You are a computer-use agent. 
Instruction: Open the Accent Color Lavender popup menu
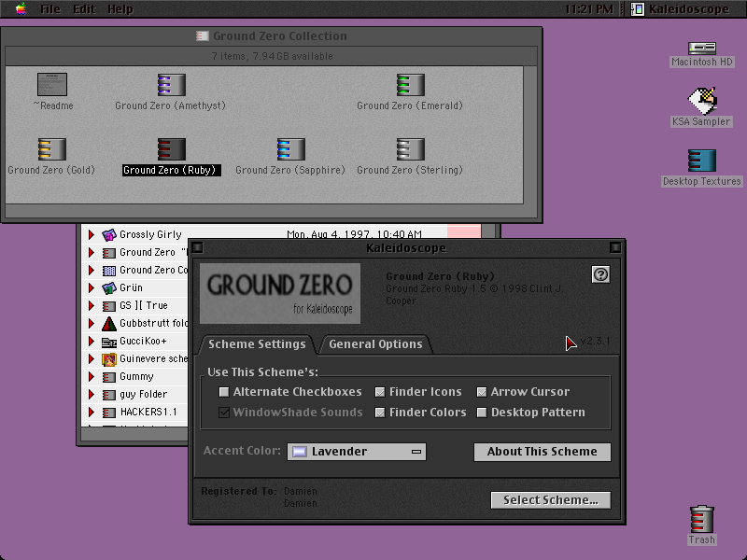click(357, 452)
